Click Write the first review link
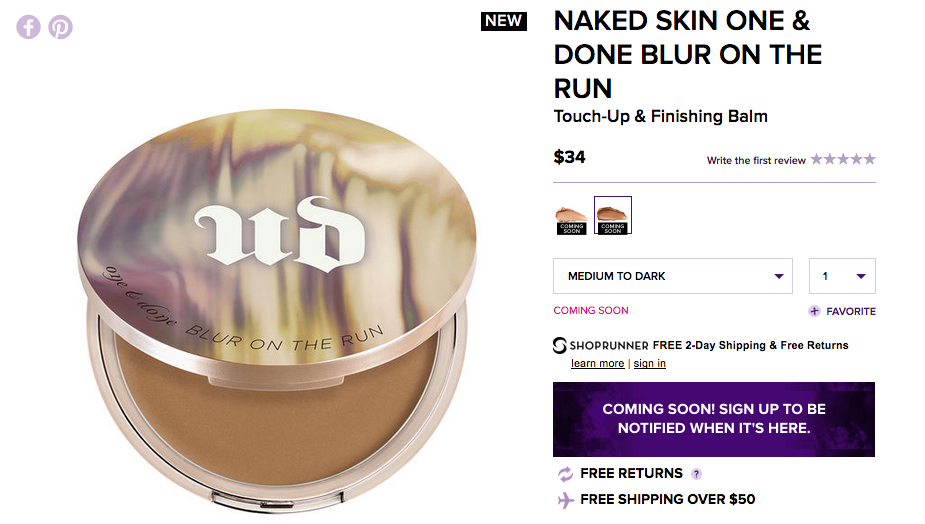This screenshot has width=925, height=524. click(x=756, y=161)
